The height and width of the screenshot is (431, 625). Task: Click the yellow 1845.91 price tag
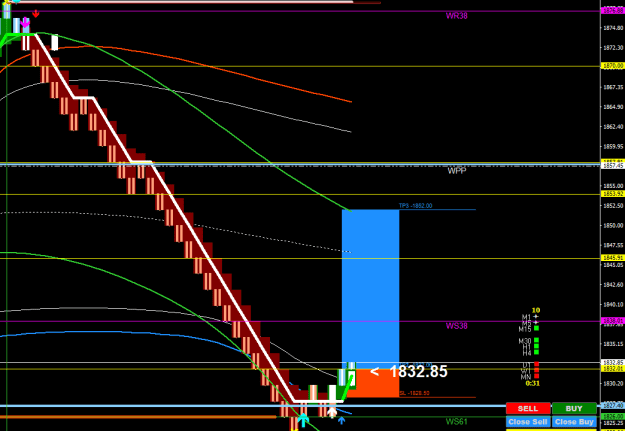point(613,258)
